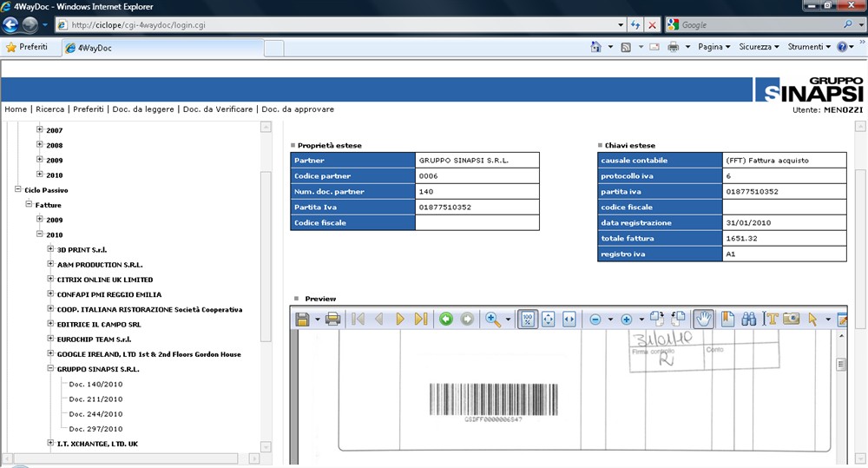The height and width of the screenshot is (468, 868).
Task: Expand the 2007 tree node
Action: click(x=39, y=129)
